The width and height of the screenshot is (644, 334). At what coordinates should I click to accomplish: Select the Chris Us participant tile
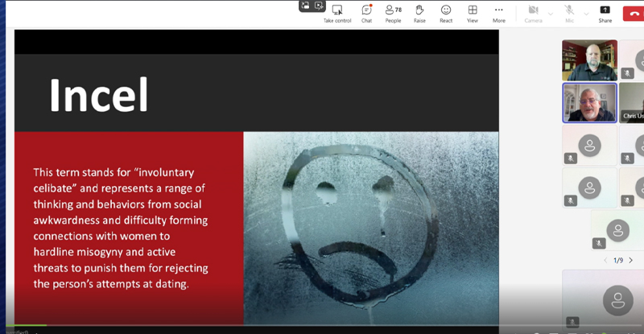(x=632, y=103)
